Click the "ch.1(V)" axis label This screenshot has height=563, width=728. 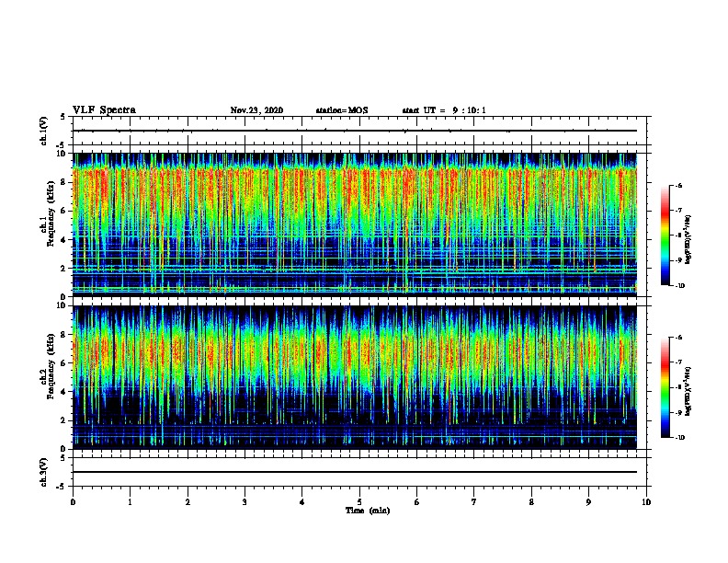tap(44, 131)
